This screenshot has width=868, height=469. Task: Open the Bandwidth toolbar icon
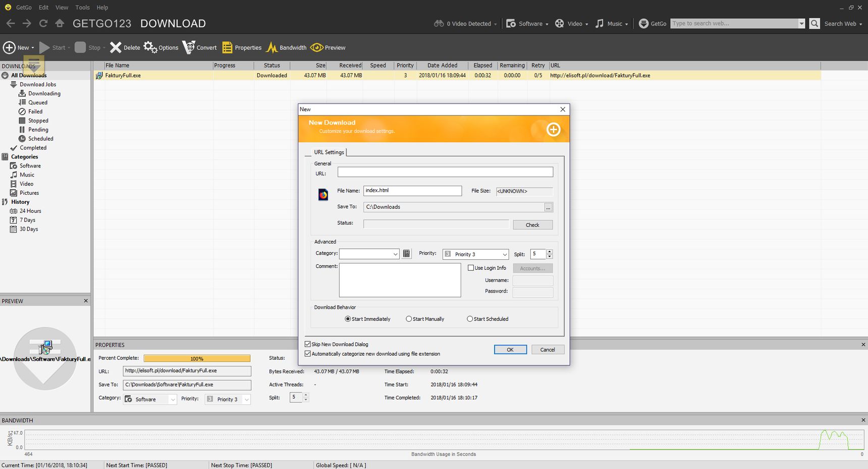272,47
